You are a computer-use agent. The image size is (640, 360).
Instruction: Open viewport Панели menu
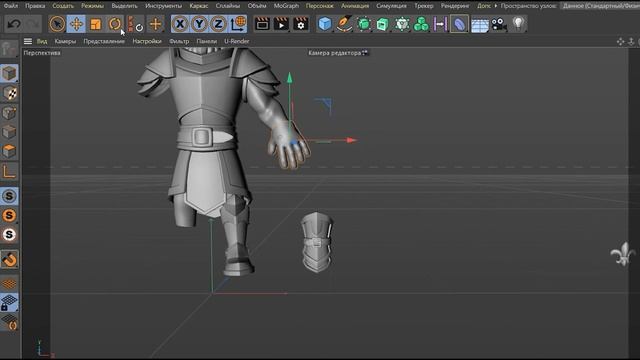(207, 41)
